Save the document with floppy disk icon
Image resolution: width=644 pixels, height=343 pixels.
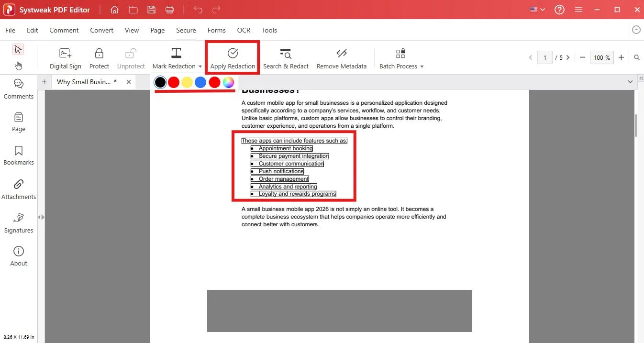151,10
